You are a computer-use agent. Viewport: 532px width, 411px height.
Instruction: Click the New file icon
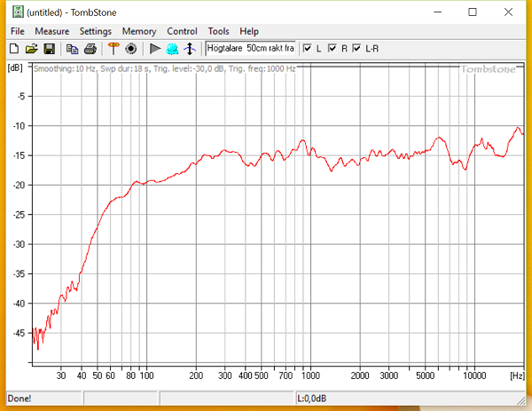point(14,48)
